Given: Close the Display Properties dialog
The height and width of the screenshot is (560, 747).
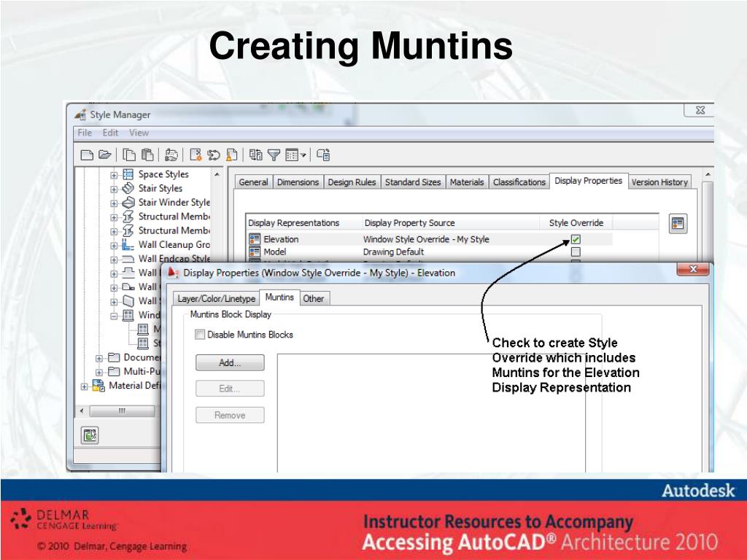Looking at the screenshot, I should click(x=693, y=269).
